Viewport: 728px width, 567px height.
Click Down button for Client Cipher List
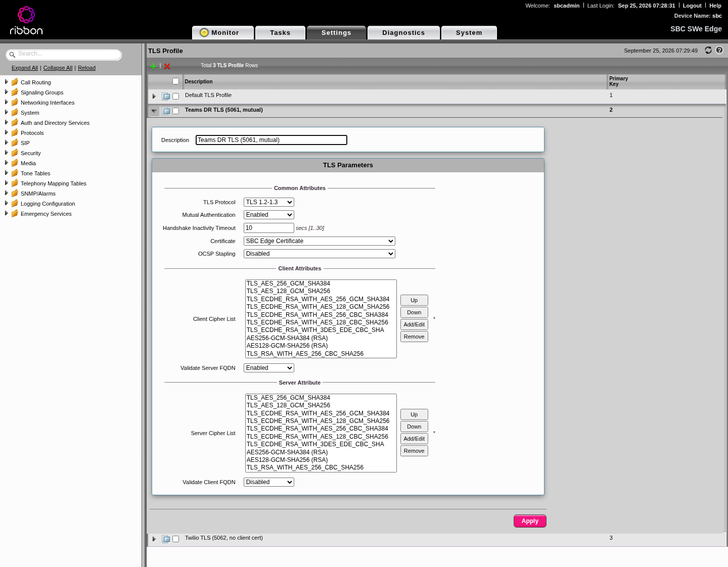pyautogui.click(x=414, y=312)
